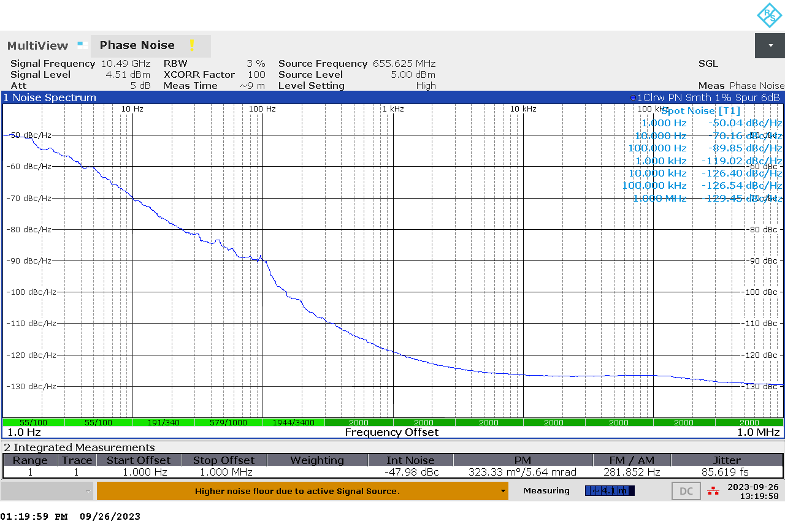Select the 10.000 kHz spot noise row

[705, 173]
